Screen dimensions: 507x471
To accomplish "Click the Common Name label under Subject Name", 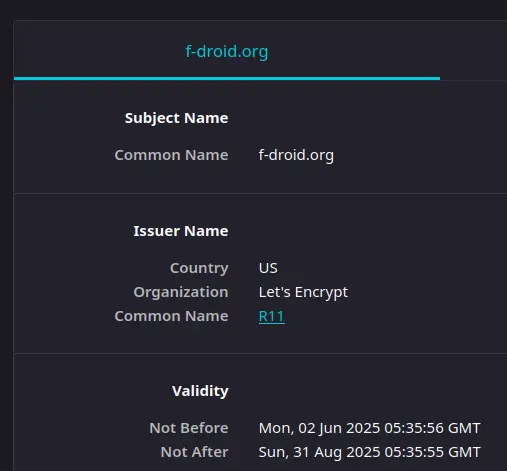I will pos(171,155).
